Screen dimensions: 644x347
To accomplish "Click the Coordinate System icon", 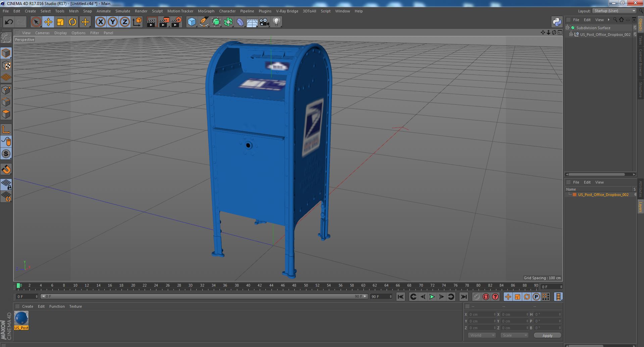I will [137, 22].
